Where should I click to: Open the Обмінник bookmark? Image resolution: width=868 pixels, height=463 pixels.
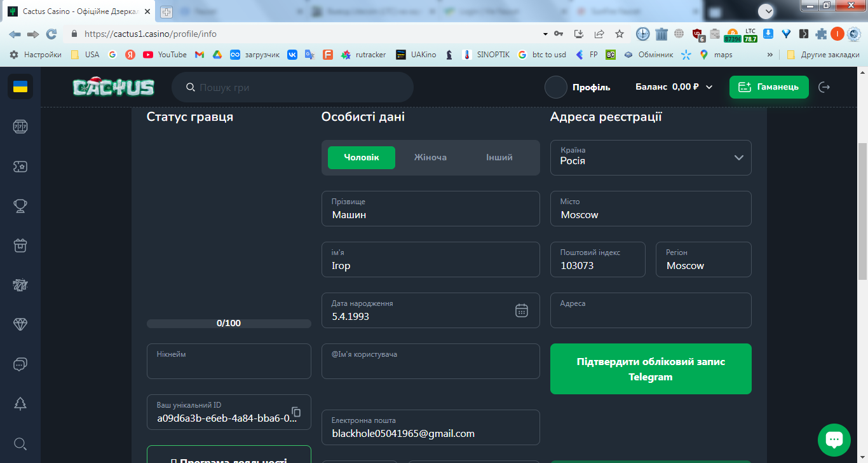pyautogui.click(x=649, y=55)
